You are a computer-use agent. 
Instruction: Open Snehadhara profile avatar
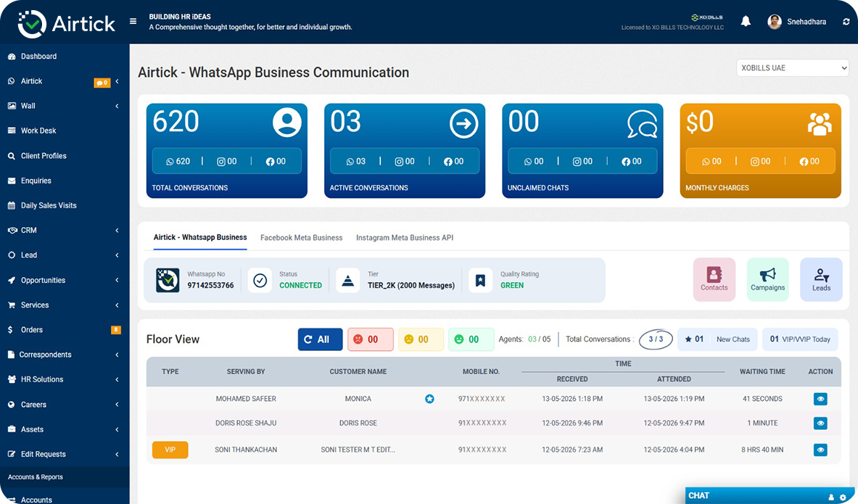[x=775, y=22]
